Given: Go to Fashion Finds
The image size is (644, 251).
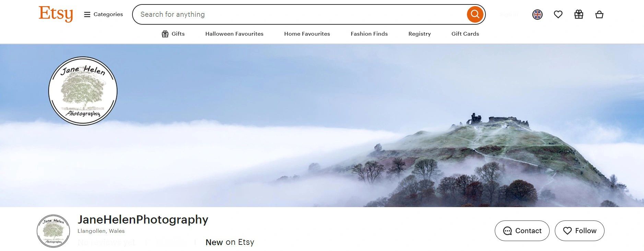Looking at the screenshot, I should tap(369, 34).
